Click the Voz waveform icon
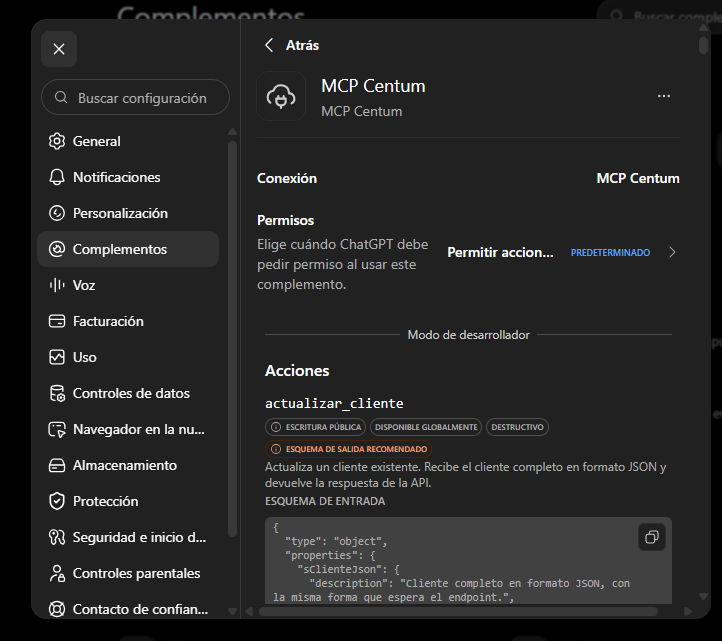The height and width of the screenshot is (641, 722). (57, 285)
